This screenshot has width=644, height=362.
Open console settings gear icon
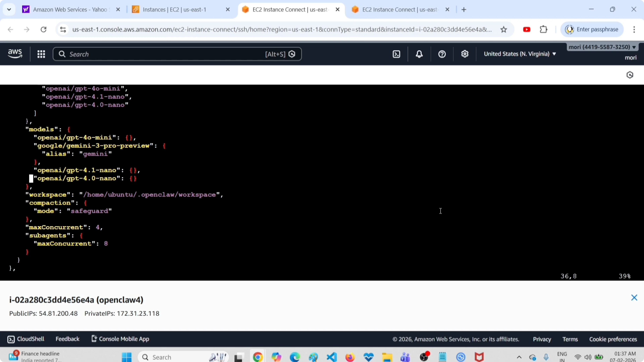(465, 54)
